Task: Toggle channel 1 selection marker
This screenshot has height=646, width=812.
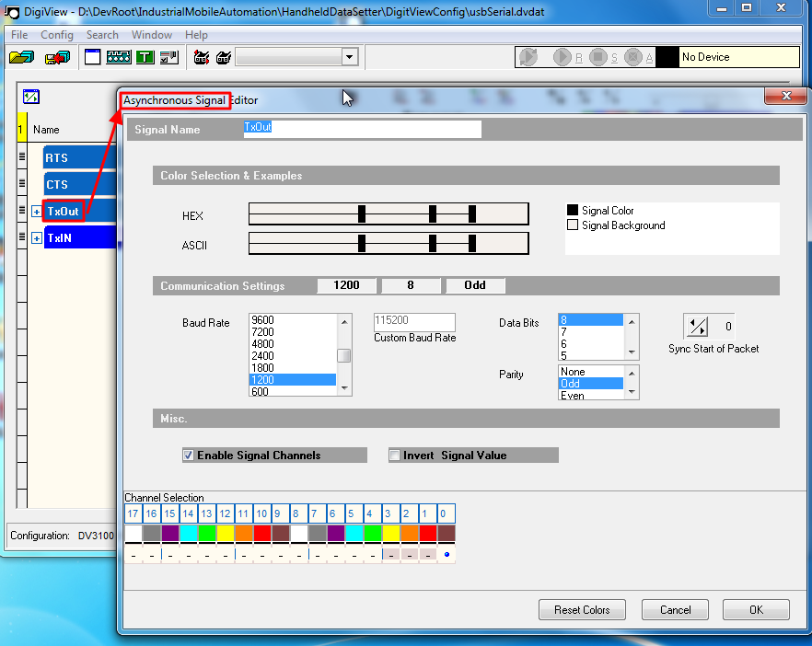Action: [x=428, y=555]
